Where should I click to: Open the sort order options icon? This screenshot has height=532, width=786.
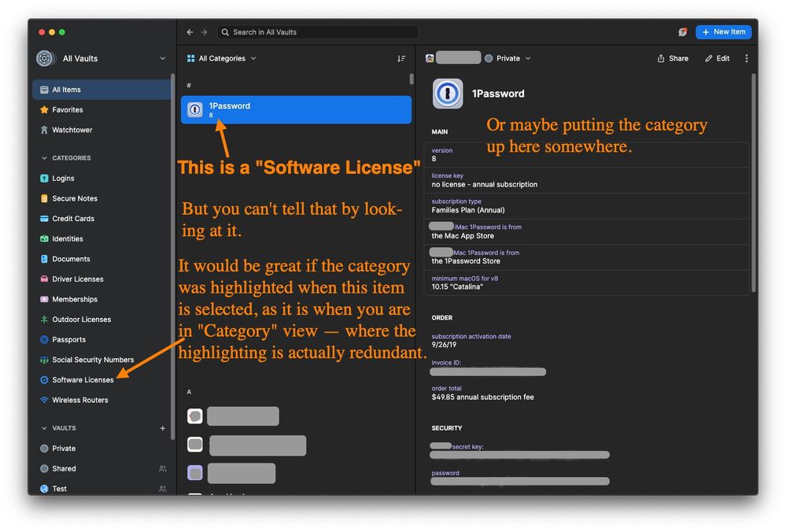(401, 58)
